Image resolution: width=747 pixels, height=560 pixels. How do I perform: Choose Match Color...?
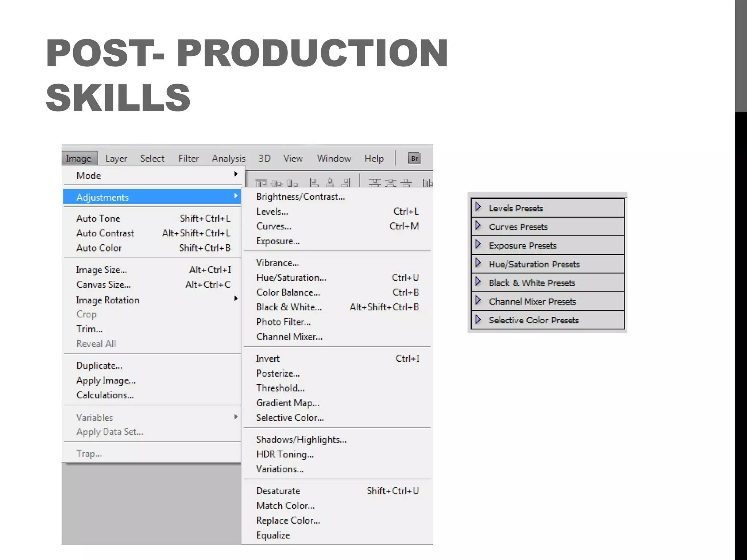337,506
